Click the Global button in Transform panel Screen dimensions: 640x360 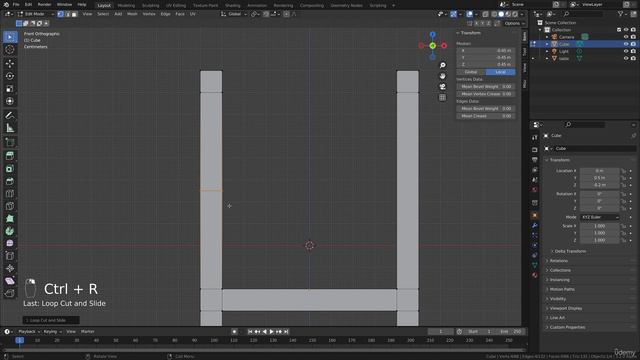[471, 72]
